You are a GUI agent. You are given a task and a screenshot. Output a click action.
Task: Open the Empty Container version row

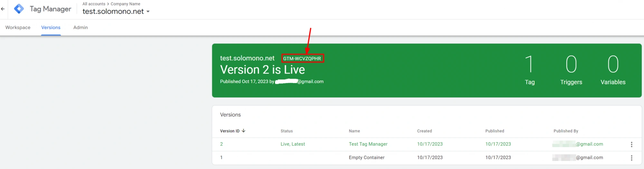[x=366, y=158]
